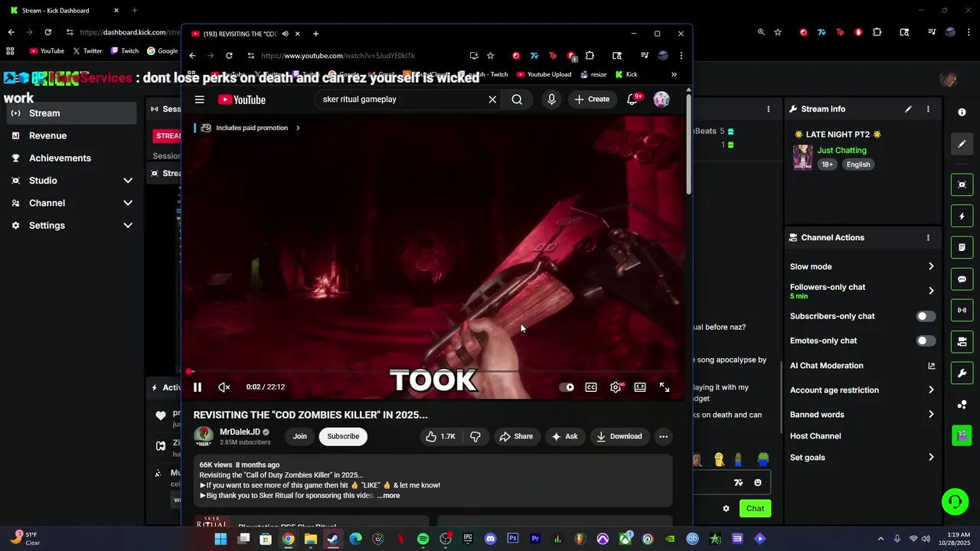Click the YouTube search magnifier button
This screenshot has height=551, width=980.
(x=517, y=99)
